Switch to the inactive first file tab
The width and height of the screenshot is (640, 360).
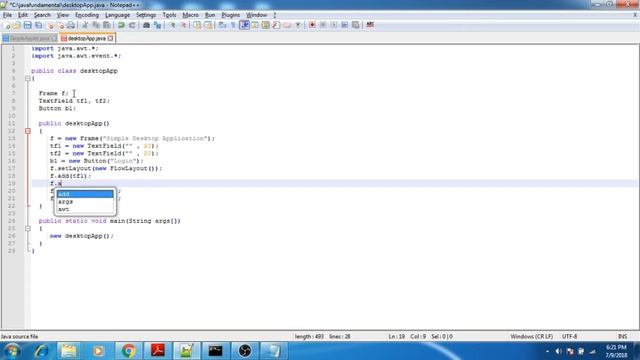(x=29, y=38)
